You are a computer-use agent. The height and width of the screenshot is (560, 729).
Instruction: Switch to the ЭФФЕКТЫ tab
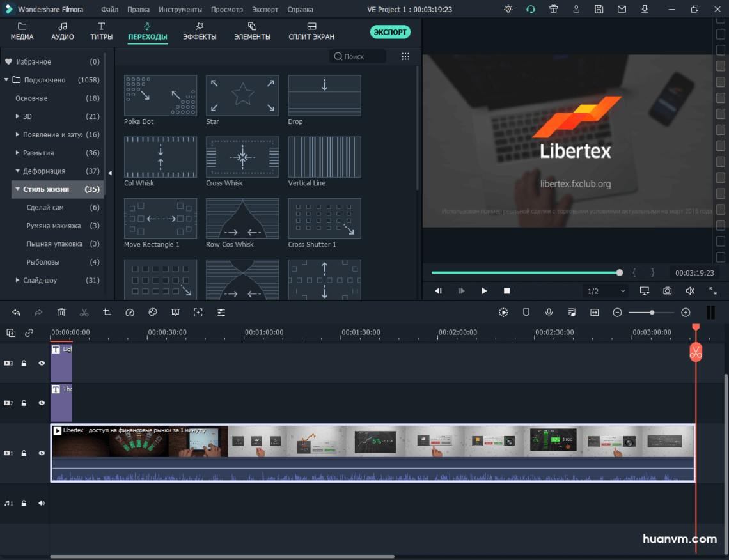(200, 31)
